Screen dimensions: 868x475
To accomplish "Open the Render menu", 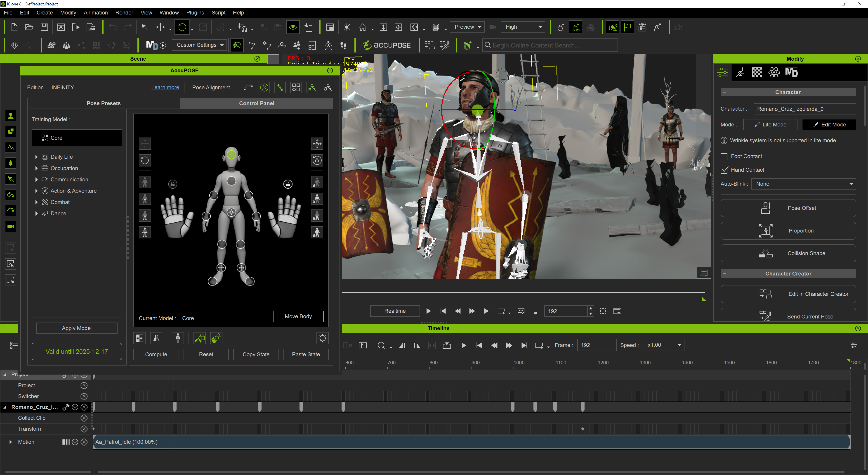I will point(124,13).
